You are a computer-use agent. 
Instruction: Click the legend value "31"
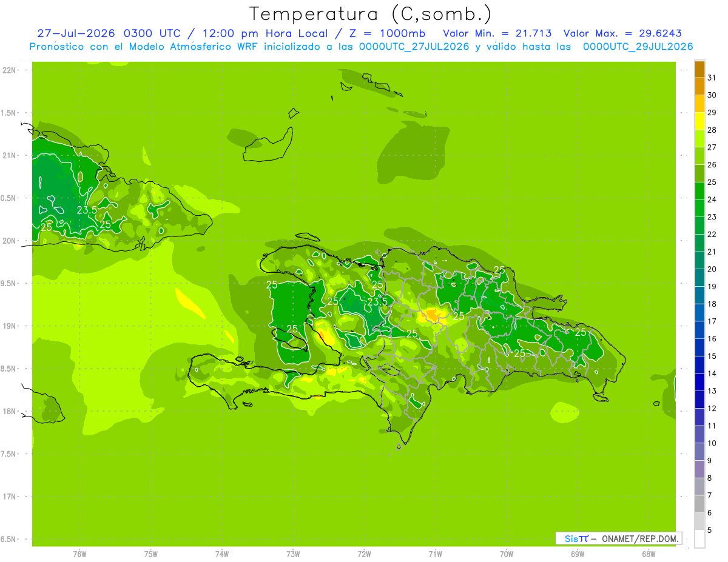pyautogui.click(x=712, y=78)
